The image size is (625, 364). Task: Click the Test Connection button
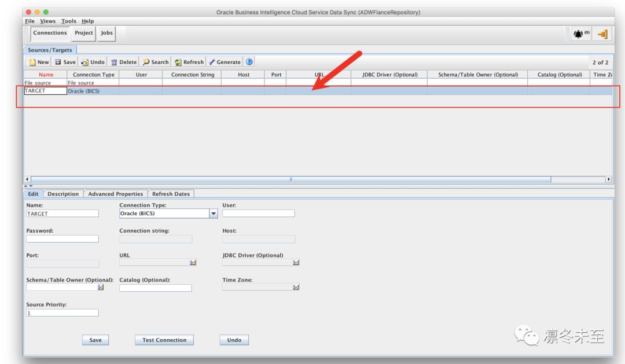[x=164, y=340]
